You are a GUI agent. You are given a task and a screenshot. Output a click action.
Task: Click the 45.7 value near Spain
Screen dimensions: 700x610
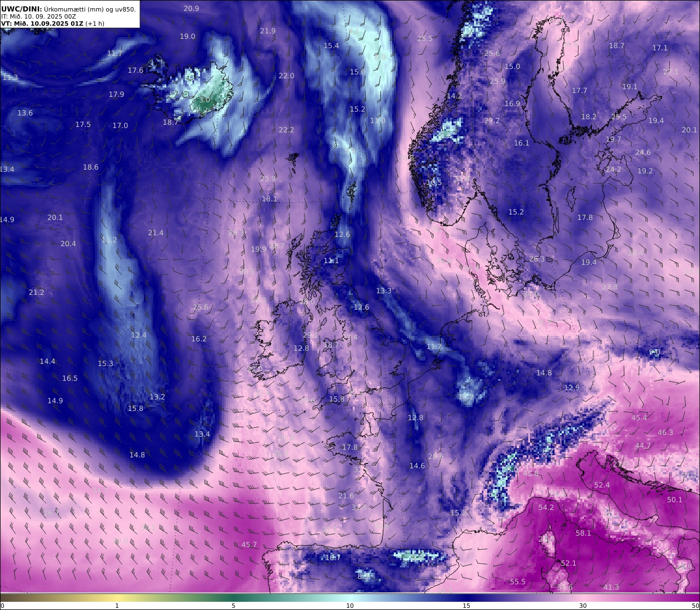249,544
